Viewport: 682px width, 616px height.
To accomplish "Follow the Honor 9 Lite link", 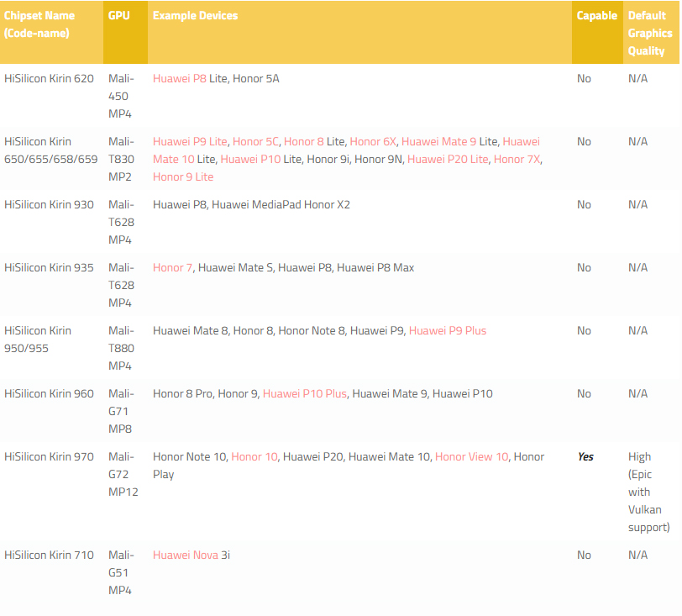I will [183, 177].
